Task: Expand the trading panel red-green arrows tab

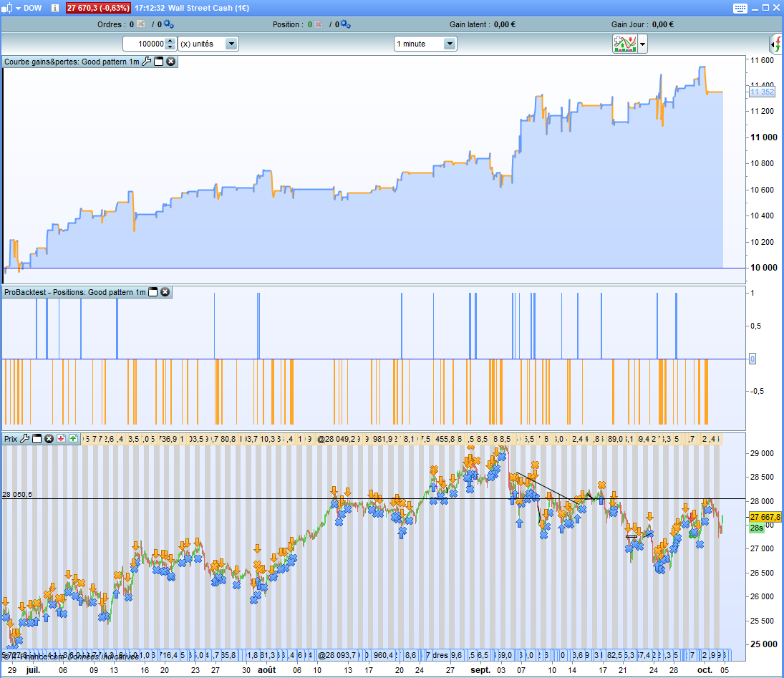Action: point(776,44)
